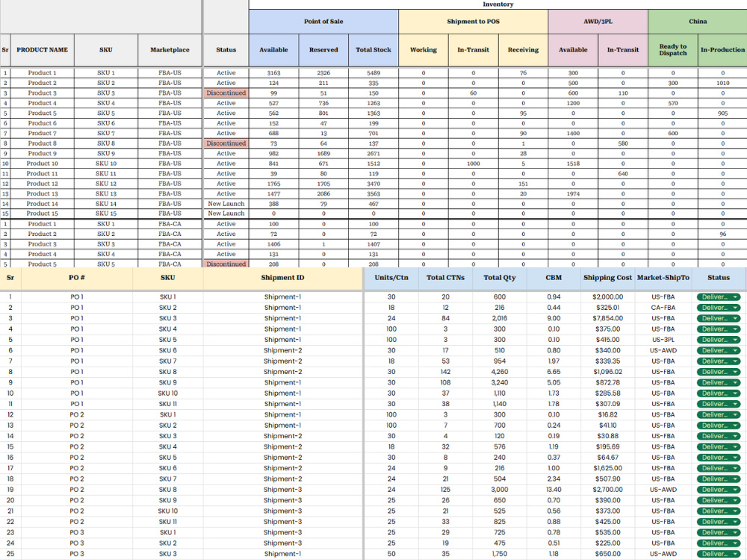This screenshot has width=747, height=560.
Task: Click the Total CTNs value '142'
Action: [445, 372]
